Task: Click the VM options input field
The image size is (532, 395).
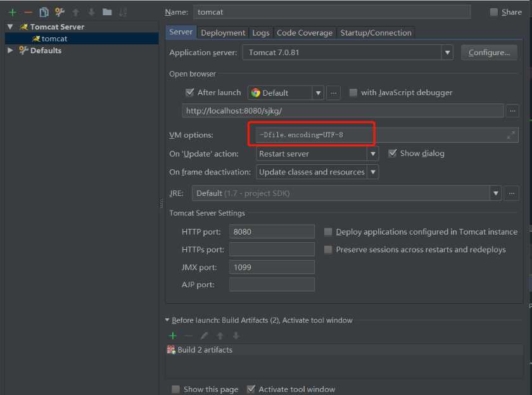Action: (387, 135)
